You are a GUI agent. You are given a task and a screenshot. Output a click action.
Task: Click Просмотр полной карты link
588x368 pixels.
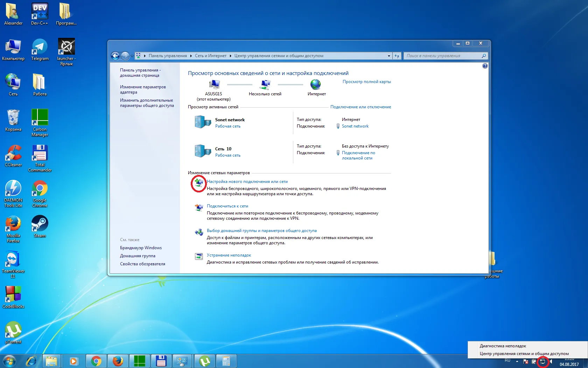click(x=366, y=82)
